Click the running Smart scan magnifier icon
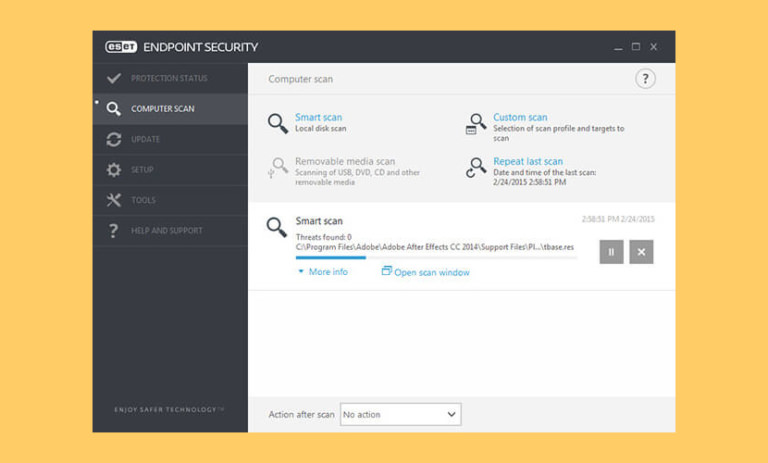The image size is (768, 463). (277, 227)
